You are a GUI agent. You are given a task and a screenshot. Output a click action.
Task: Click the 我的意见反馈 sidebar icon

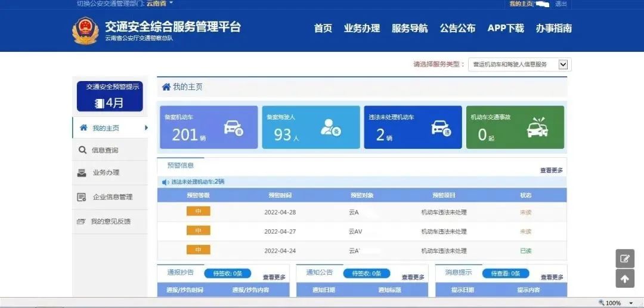click(x=82, y=222)
